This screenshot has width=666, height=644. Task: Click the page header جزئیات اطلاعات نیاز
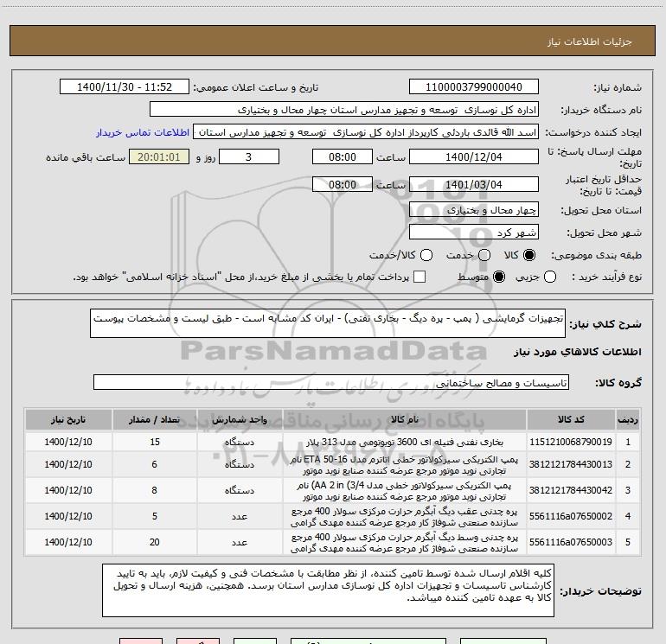(590, 41)
